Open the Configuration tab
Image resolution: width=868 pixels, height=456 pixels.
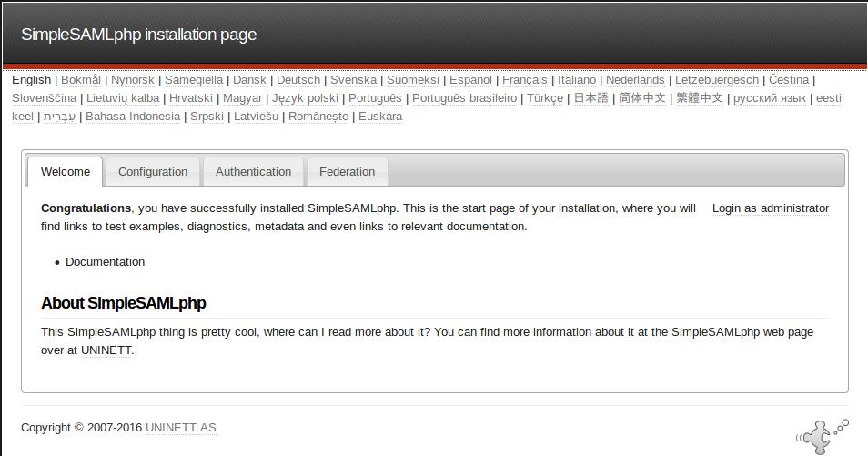[153, 172]
